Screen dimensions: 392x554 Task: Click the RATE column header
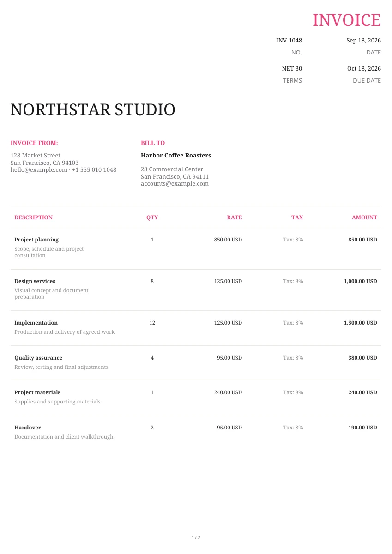point(235,217)
